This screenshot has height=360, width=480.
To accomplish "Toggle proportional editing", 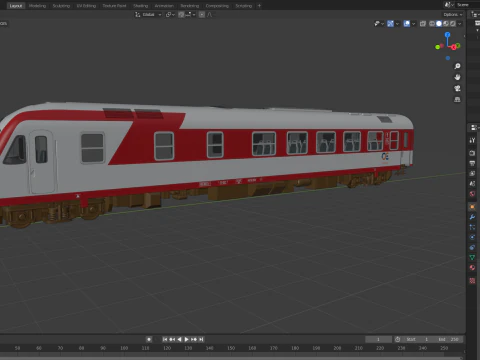I will [202, 15].
